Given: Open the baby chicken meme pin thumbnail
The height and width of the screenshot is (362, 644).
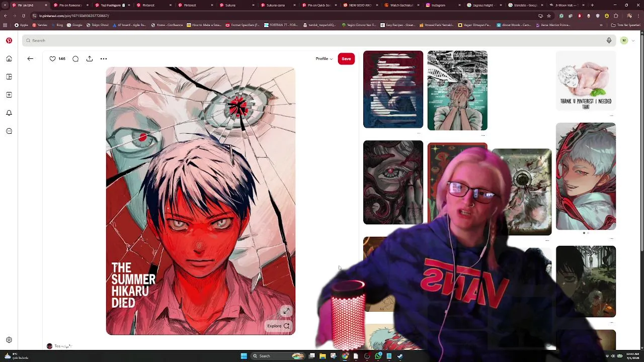Looking at the screenshot, I should pyautogui.click(x=586, y=81).
